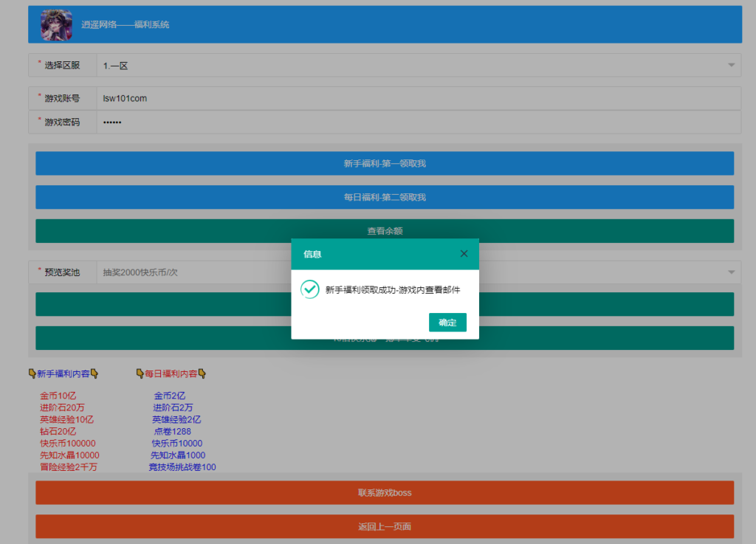Click the green success checkmark icon
The image size is (756, 544).
[x=310, y=290]
